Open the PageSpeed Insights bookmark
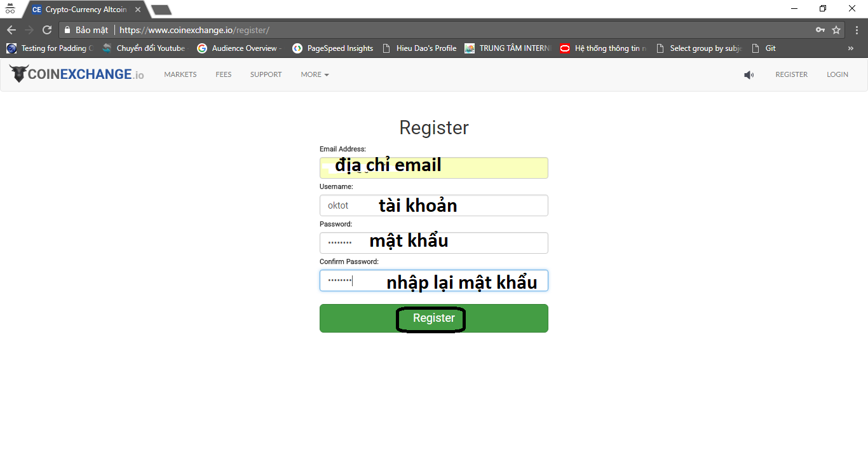Screen dimensions: 868x463 333,48
